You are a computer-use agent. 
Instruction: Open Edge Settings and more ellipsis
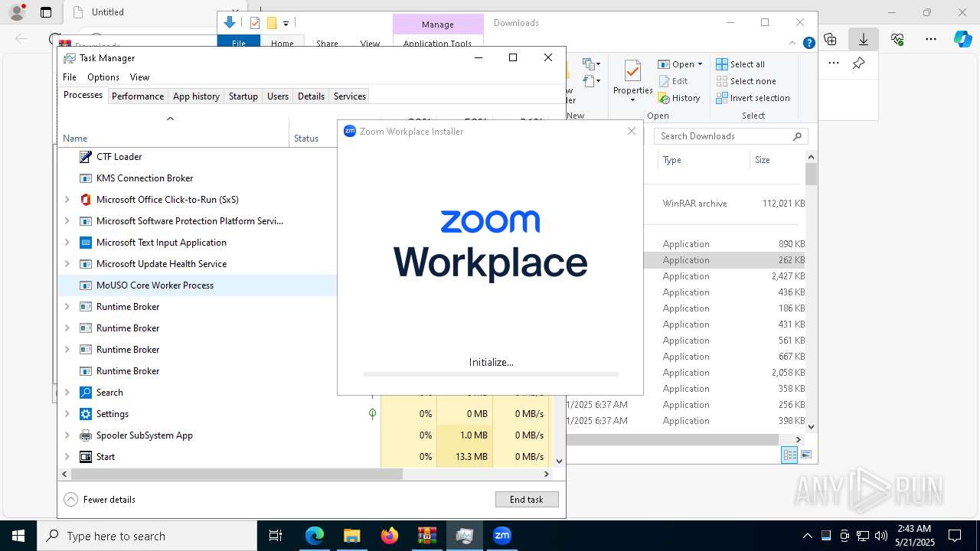[931, 39]
